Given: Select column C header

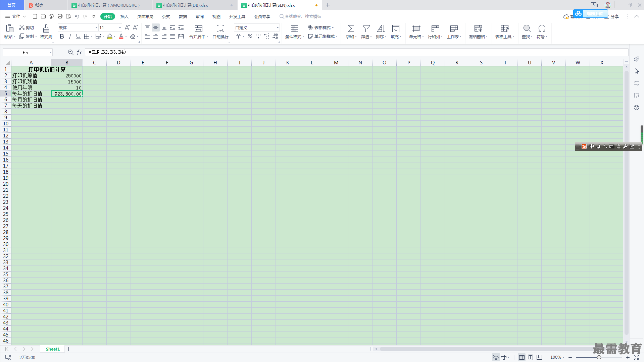Looking at the screenshot, I should coord(94,63).
